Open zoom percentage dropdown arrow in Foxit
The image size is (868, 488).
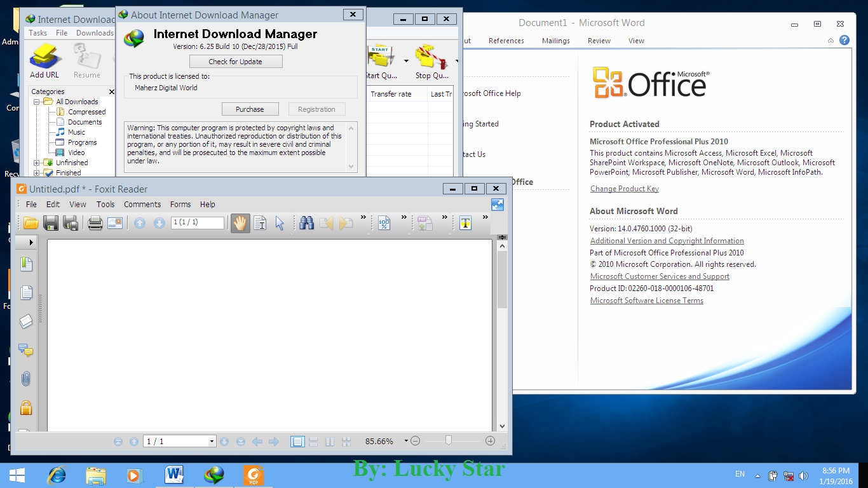tap(405, 441)
